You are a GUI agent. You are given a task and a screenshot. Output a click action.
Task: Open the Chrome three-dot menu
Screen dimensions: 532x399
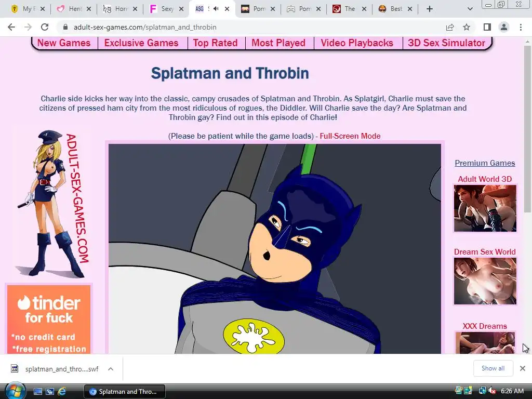(521, 27)
